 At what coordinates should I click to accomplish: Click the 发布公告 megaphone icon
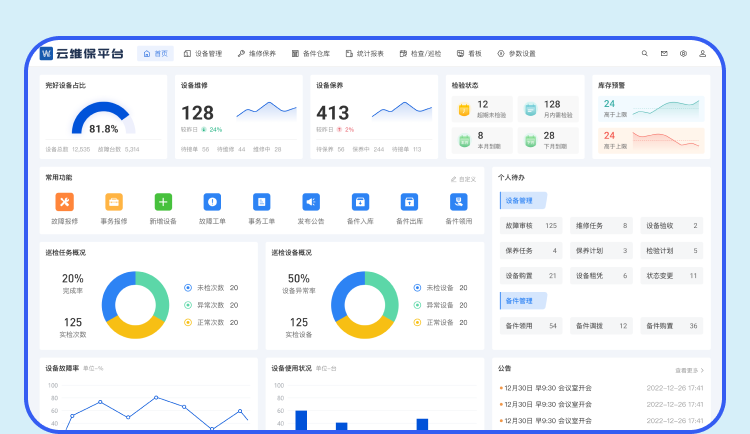coord(311,202)
